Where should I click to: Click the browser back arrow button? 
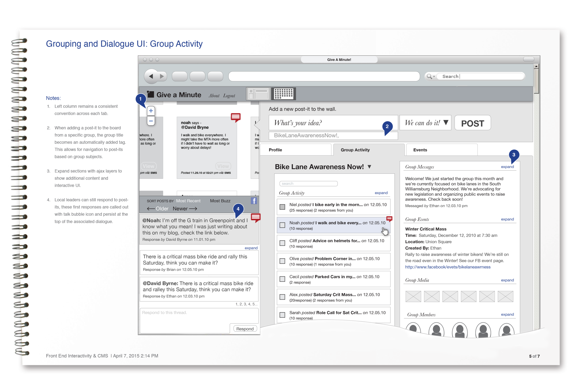[x=151, y=76]
